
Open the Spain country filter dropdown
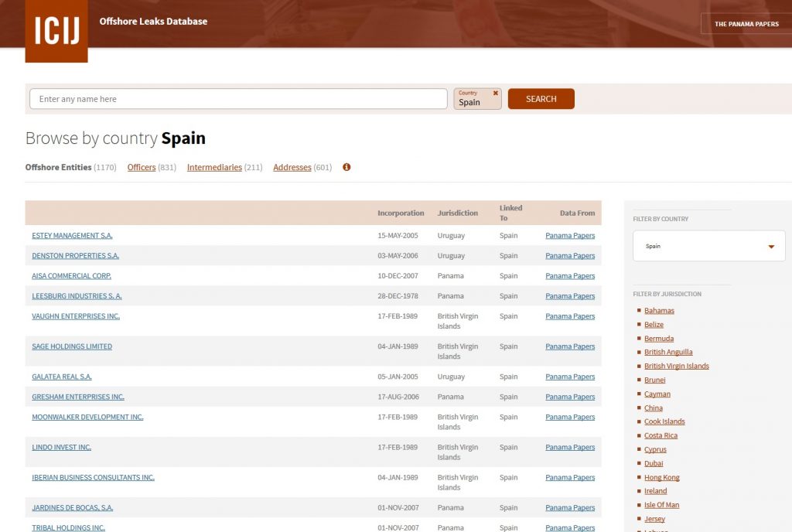(708, 246)
